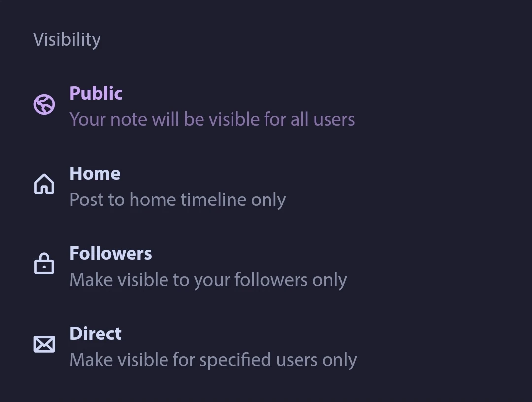Click the envelope icon for Direct messages
The image size is (532, 402).
[x=44, y=343]
